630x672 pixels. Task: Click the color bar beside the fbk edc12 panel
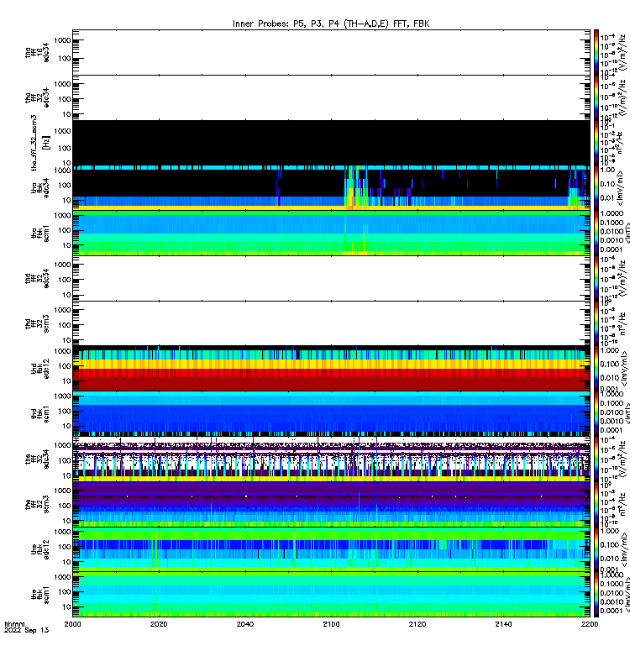coord(596,550)
